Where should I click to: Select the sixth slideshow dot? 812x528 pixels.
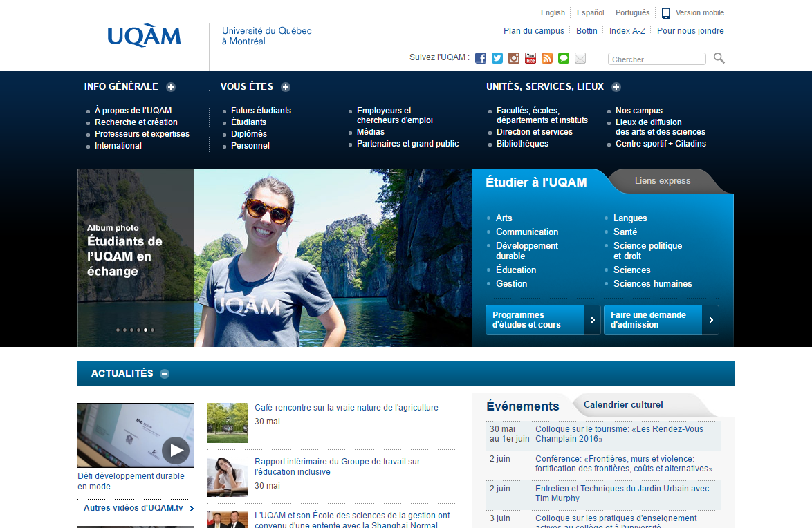[x=152, y=330]
